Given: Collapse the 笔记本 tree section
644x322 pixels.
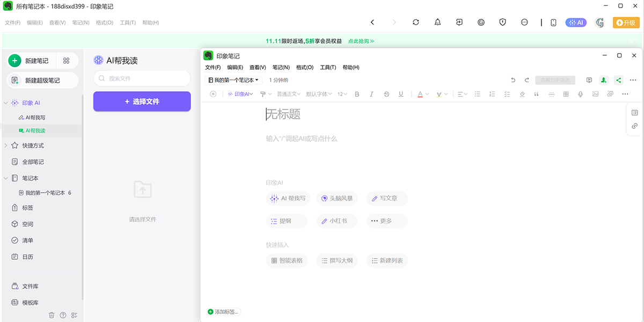Looking at the screenshot, I should 6,178.
